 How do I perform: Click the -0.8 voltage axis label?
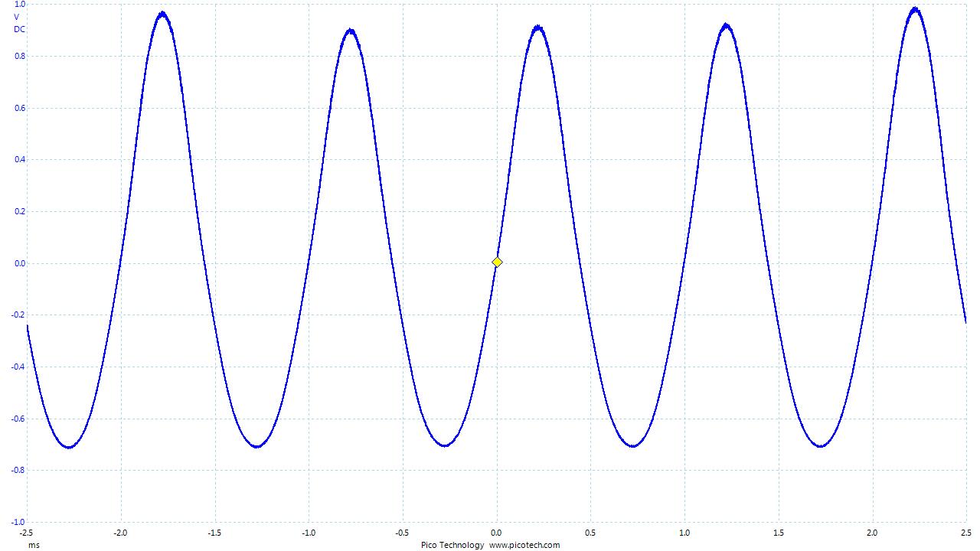(x=18, y=470)
